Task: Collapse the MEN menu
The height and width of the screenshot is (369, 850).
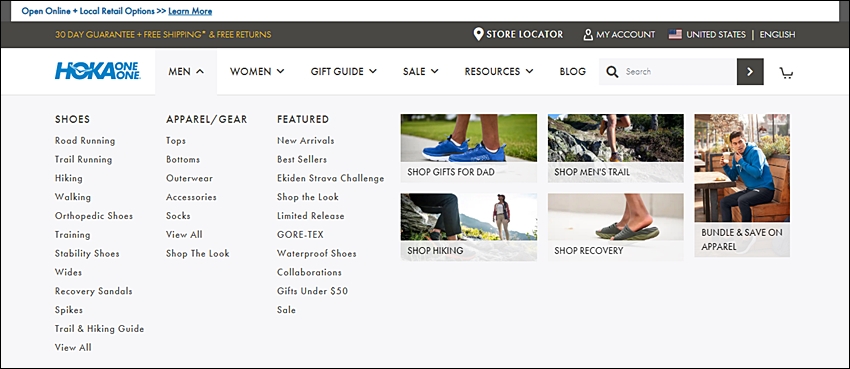Action: tap(186, 72)
